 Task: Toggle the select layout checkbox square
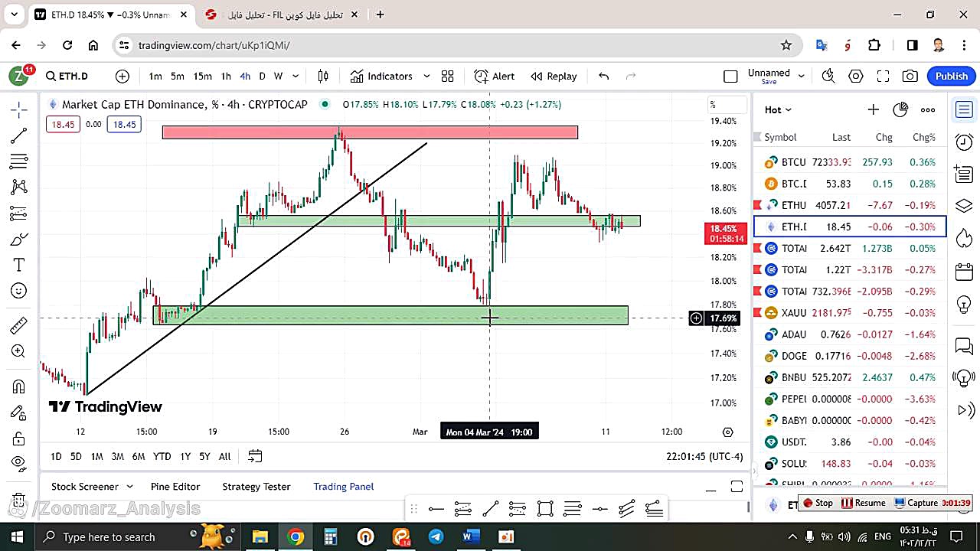730,76
